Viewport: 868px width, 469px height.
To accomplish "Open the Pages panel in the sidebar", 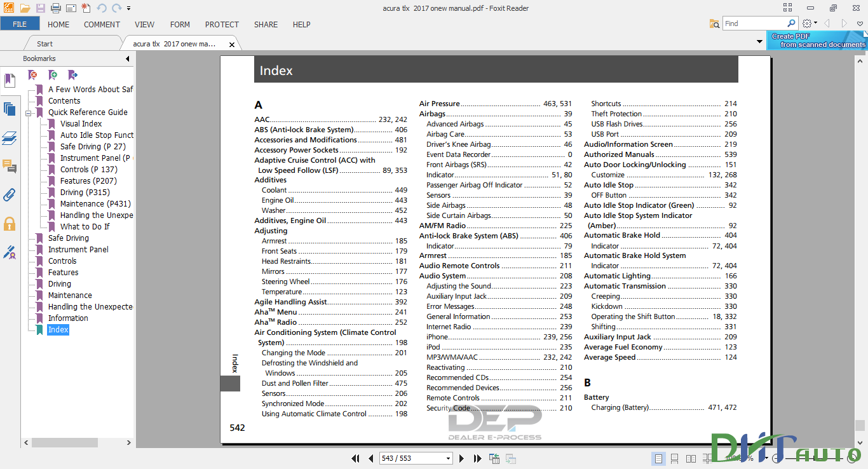I will (x=10, y=109).
